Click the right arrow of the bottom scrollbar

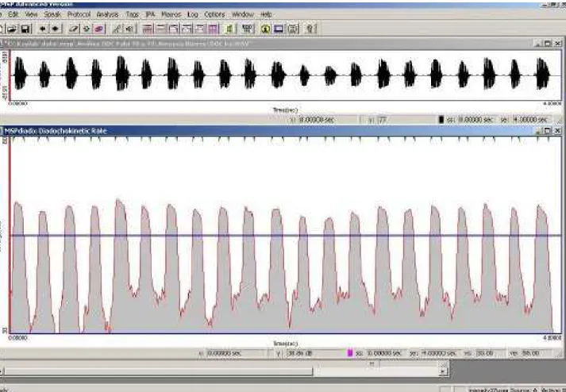point(444,371)
